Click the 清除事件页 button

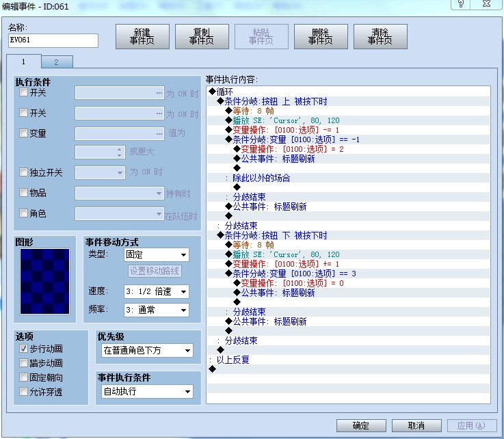(x=380, y=37)
